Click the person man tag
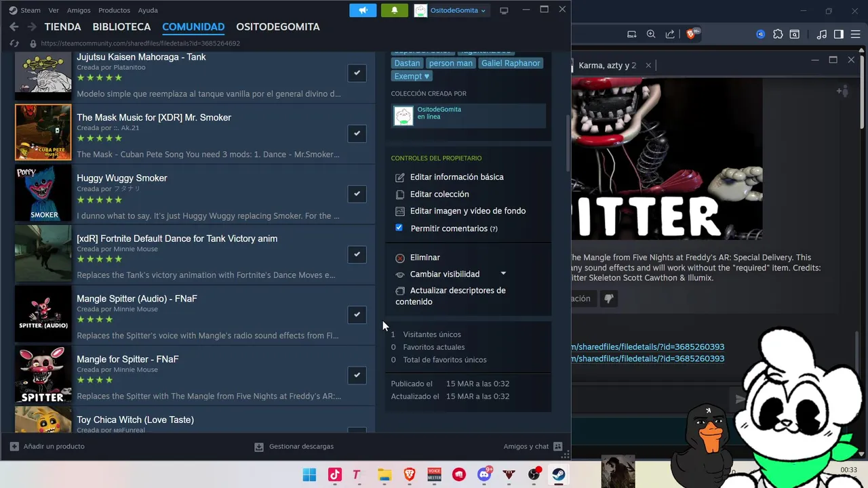Image resolution: width=868 pixels, height=488 pixels. [x=450, y=63]
